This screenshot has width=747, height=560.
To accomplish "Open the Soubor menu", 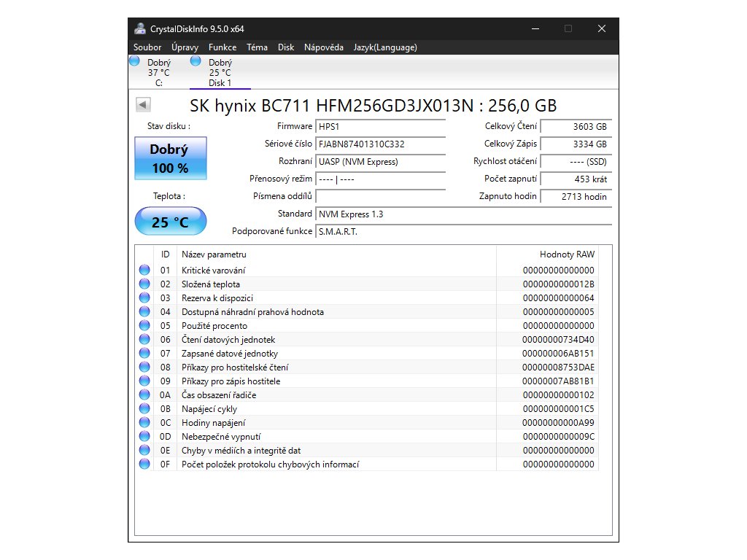I will pos(147,47).
